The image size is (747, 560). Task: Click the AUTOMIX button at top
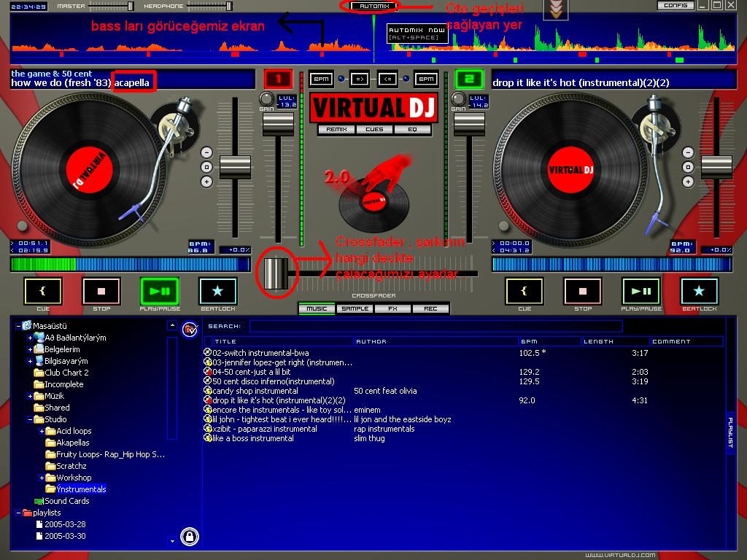point(374,6)
